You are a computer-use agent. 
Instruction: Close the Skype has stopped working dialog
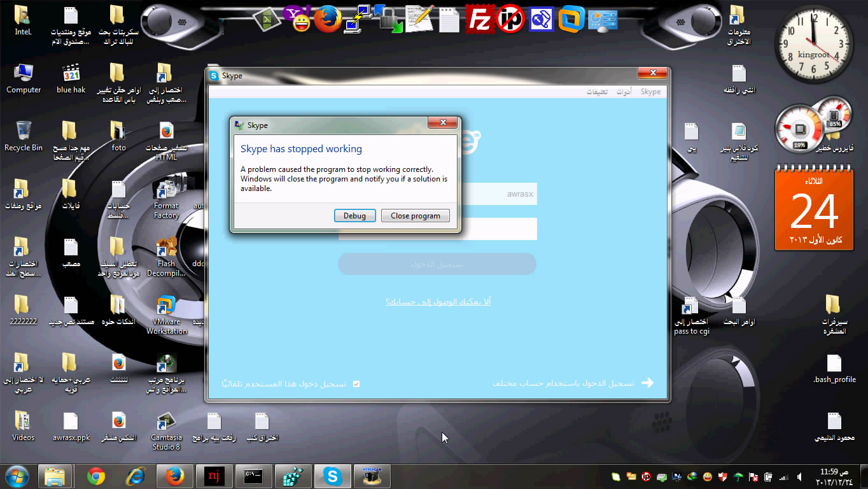[442, 122]
